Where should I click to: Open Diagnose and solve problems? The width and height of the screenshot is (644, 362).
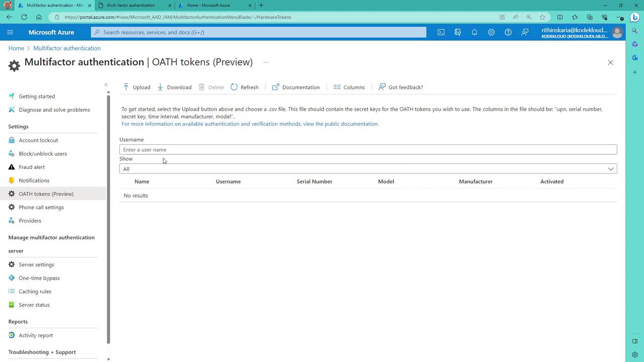point(54,110)
